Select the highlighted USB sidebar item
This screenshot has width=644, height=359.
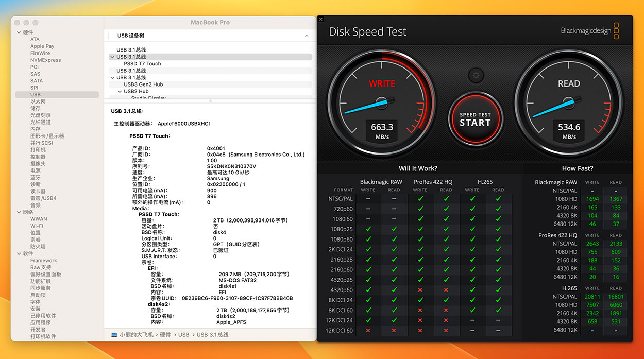(57, 95)
